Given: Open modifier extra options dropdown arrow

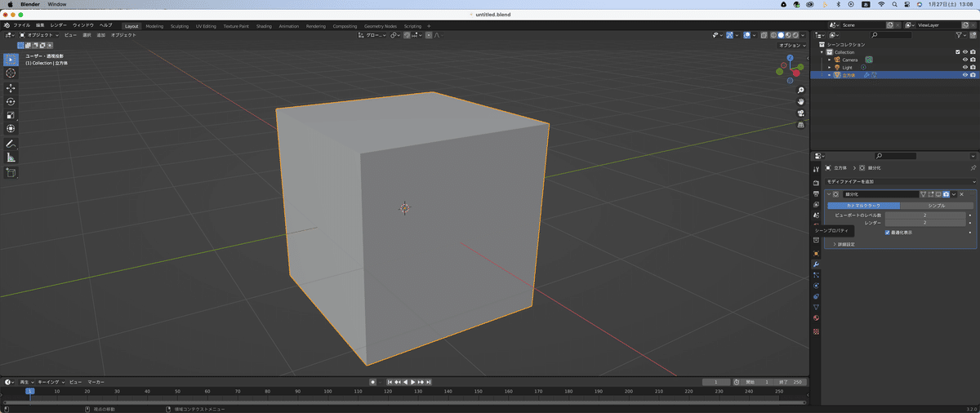Looking at the screenshot, I should pyautogui.click(x=954, y=194).
